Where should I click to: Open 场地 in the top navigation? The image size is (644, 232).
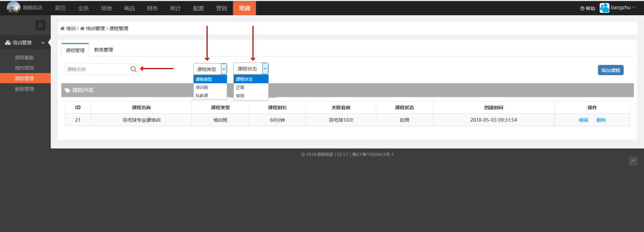coord(106,8)
